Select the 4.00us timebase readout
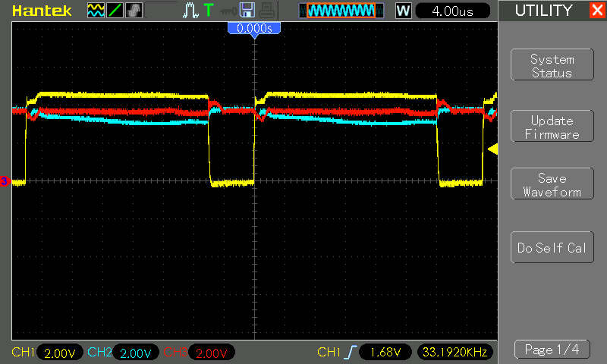Viewport: 607px width, 364px height. [x=451, y=11]
